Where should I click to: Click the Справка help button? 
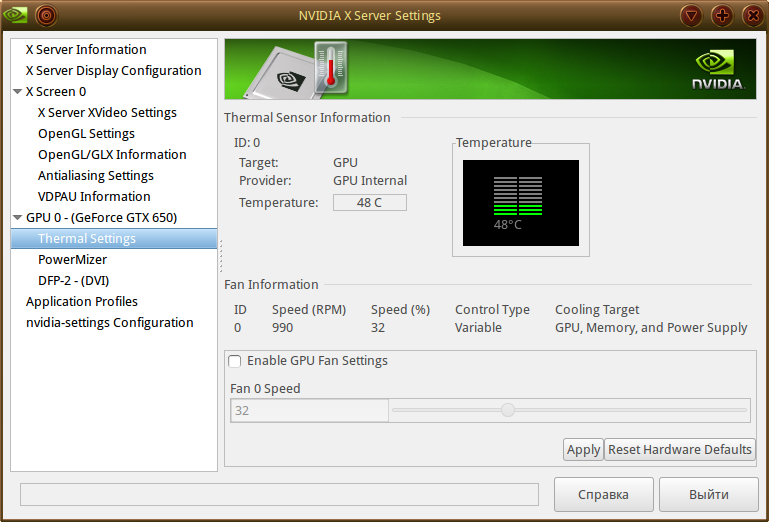[604, 495]
